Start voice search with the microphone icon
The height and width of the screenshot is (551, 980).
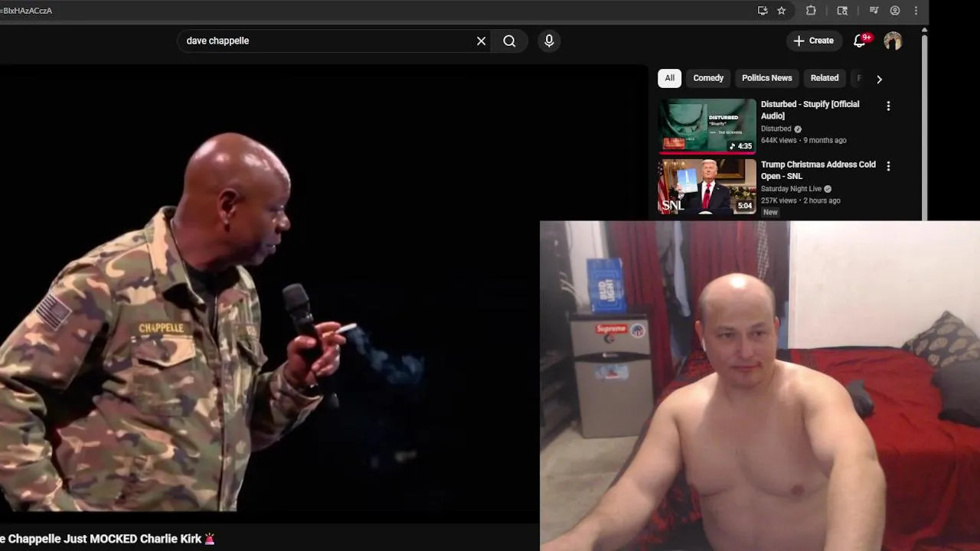pos(549,41)
